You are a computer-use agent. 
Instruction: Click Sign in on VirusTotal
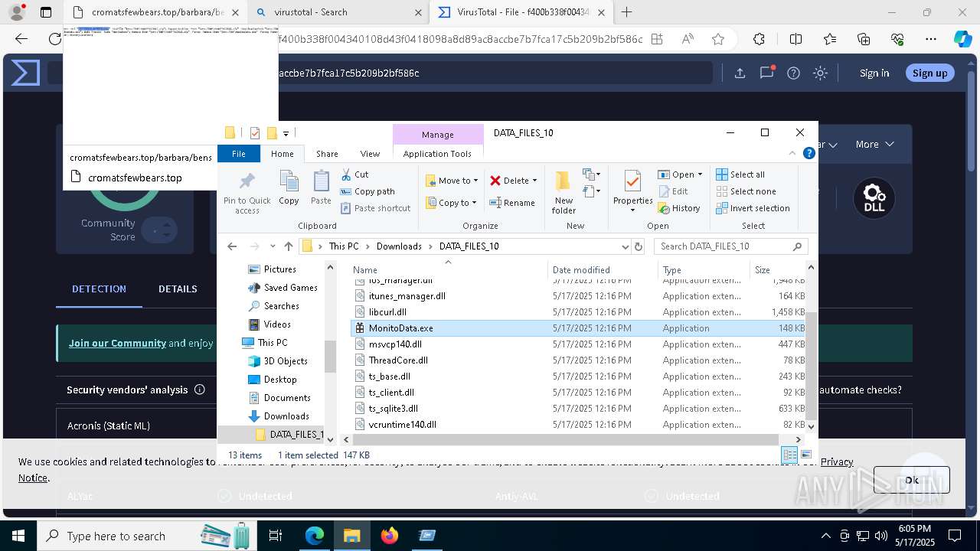pyautogui.click(x=874, y=73)
